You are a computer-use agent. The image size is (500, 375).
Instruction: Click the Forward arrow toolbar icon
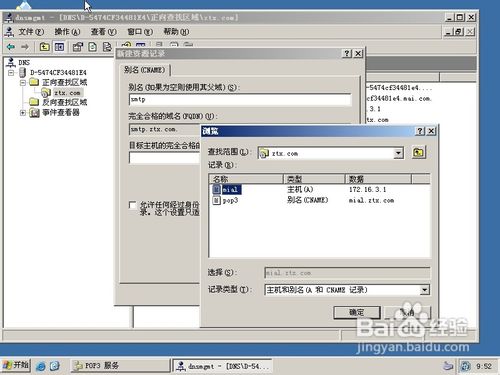pyautogui.click(x=25, y=47)
